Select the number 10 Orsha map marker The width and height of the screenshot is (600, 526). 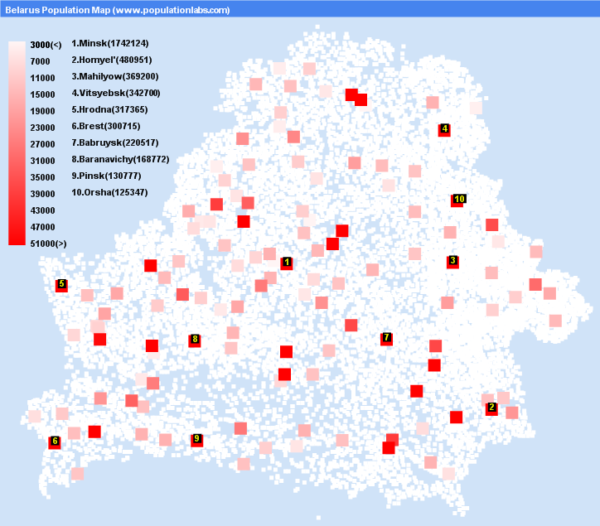[458, 200]
